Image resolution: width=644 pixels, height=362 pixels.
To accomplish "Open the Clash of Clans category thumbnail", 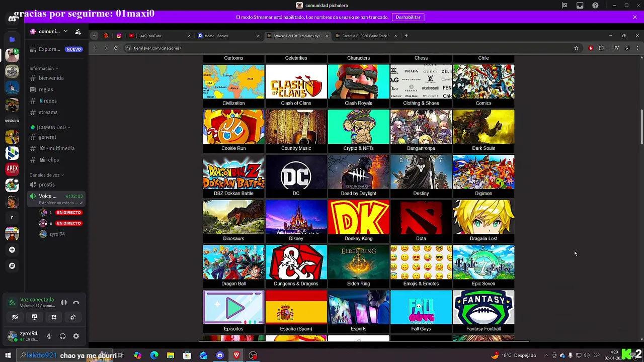I will (x=296, y=86).
